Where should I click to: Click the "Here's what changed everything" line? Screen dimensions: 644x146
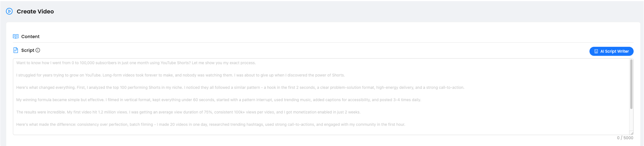(240, 88)
